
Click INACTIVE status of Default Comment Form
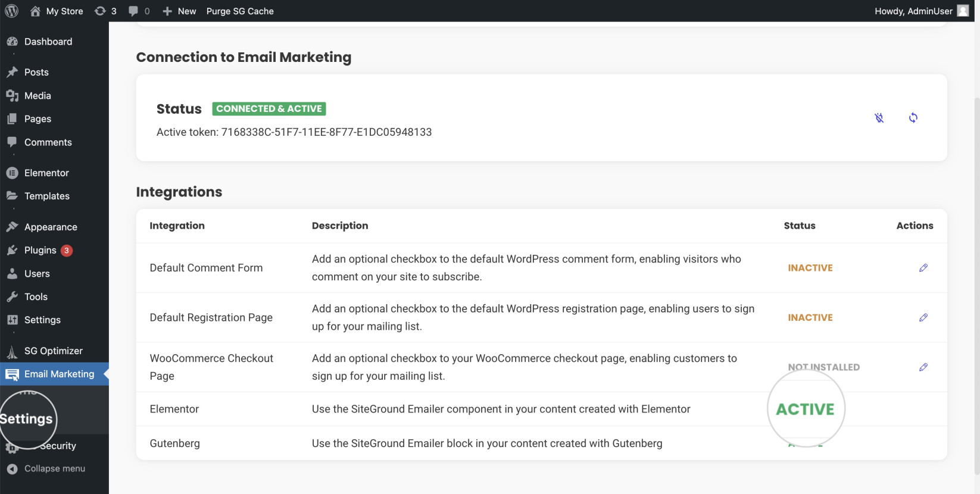coord(810,268)
